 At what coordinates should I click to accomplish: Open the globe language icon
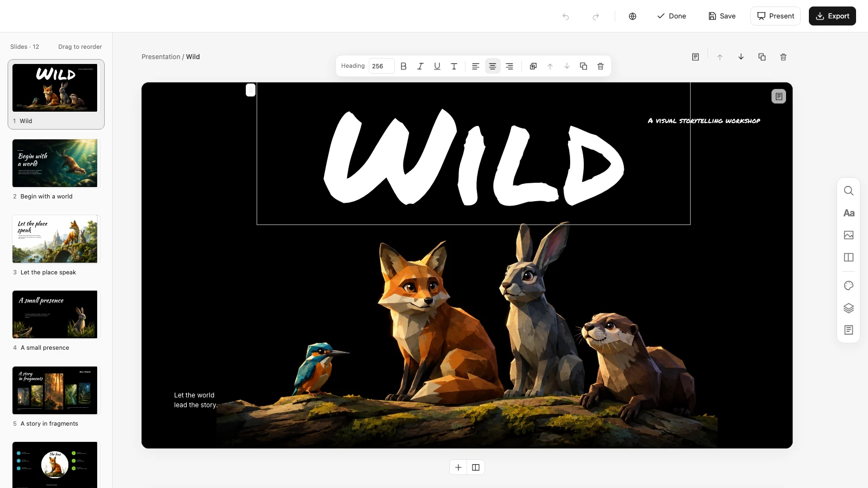click(633, 16)
